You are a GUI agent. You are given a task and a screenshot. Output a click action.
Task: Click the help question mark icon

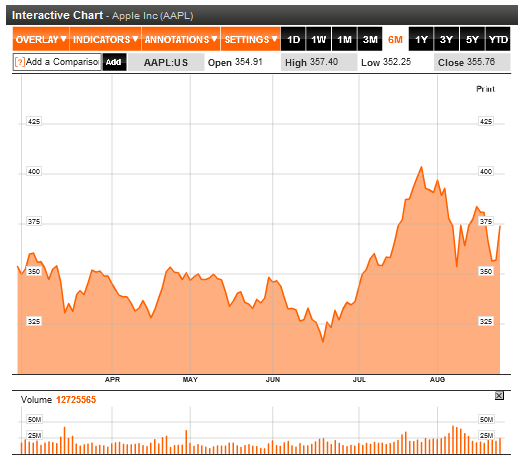(20, 62)
